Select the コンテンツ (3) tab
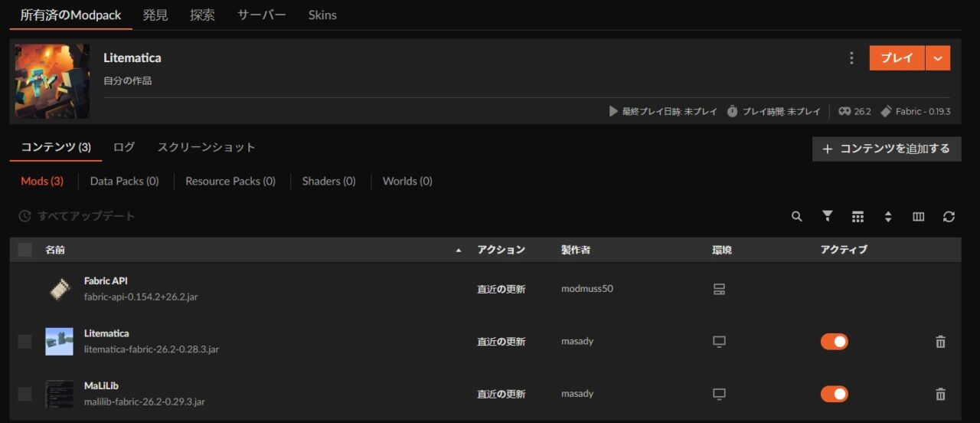The height and width of the screenshot is (423, 980). pos(56,147)
